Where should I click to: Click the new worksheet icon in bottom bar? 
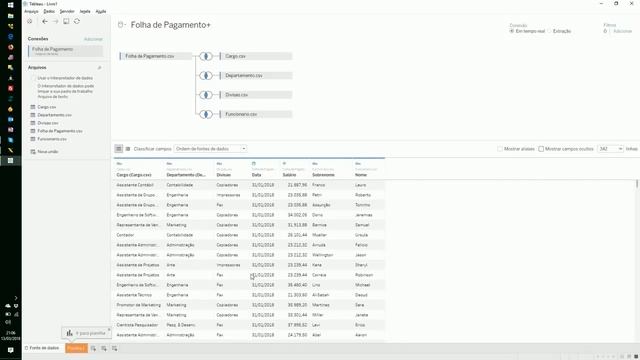coord(93,348)
